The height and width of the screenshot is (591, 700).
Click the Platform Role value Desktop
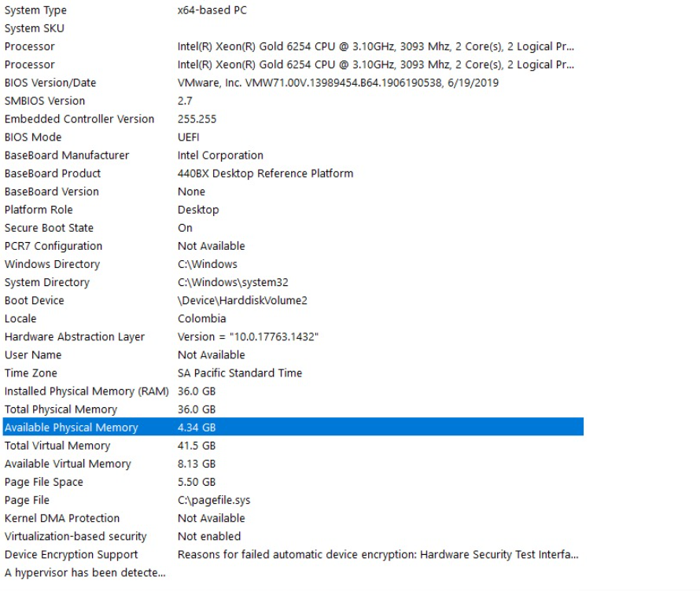tap(198, 210)
